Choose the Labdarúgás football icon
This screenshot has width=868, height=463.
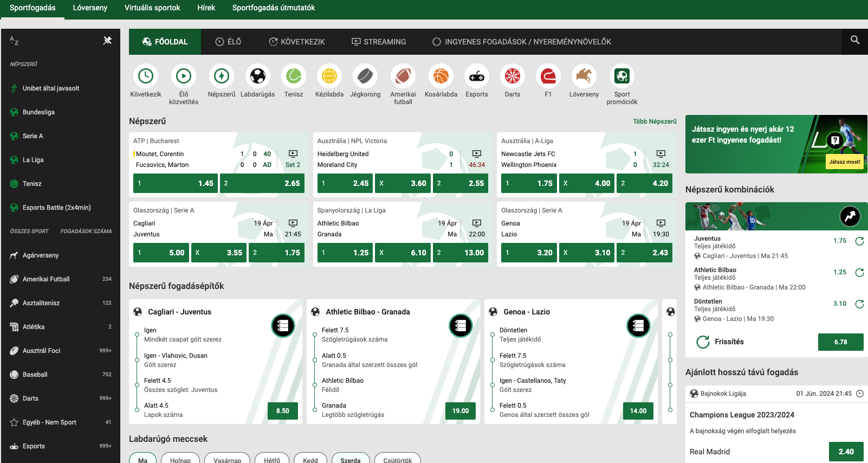258,76
